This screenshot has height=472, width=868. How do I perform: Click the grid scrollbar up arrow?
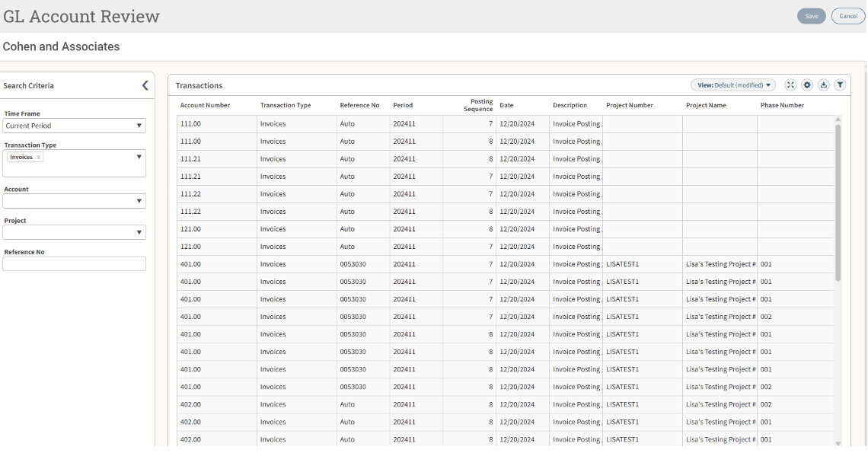tap(838, 120)
